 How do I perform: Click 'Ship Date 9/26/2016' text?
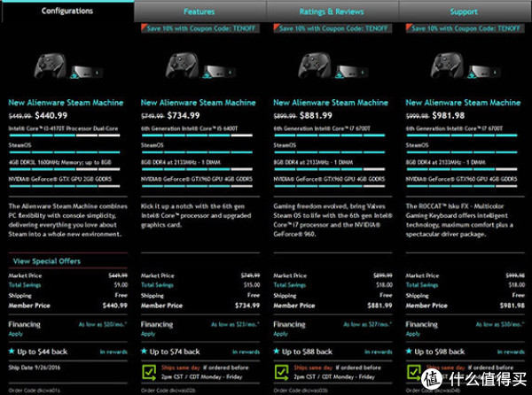(35, 368)
